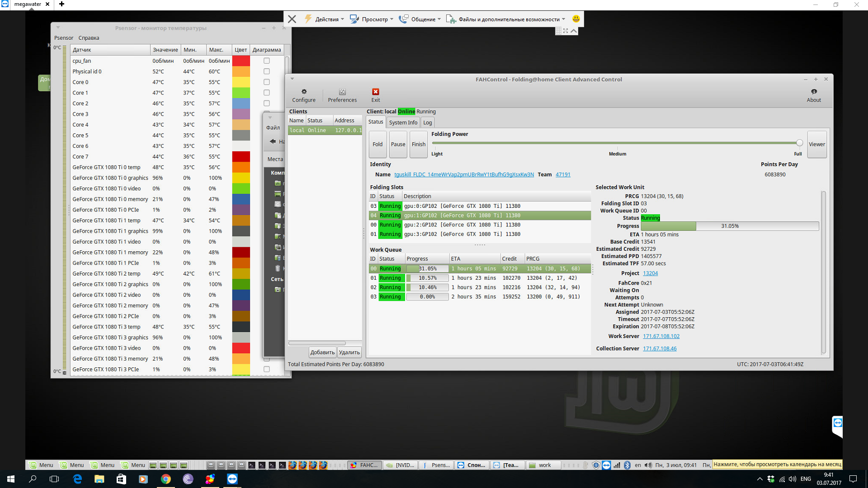Click the Folding Power slider handle
This screenshot has height=488, width=868.
799,143
